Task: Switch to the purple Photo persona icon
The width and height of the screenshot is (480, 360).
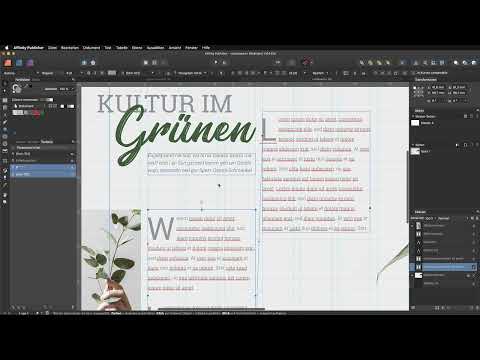Action: pyautogui.click(x=30, y=63)
